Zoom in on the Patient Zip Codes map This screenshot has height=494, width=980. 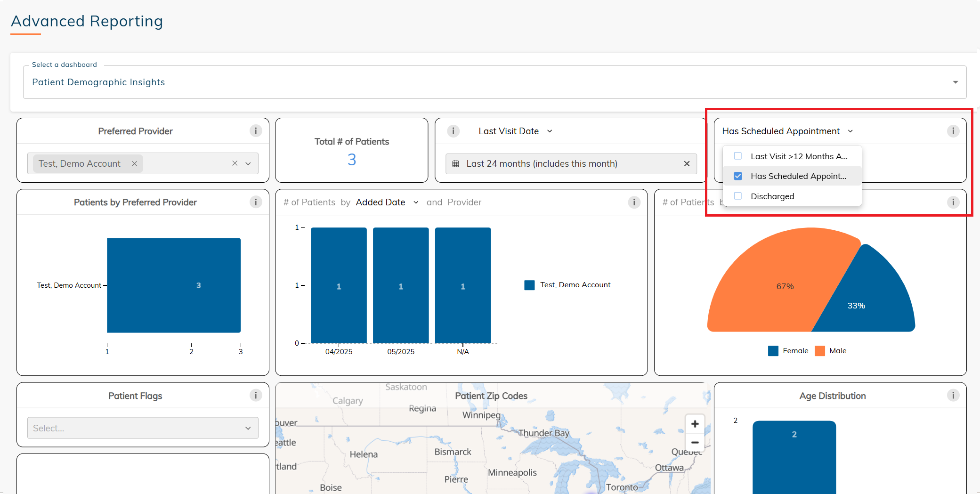pos(695,424)
